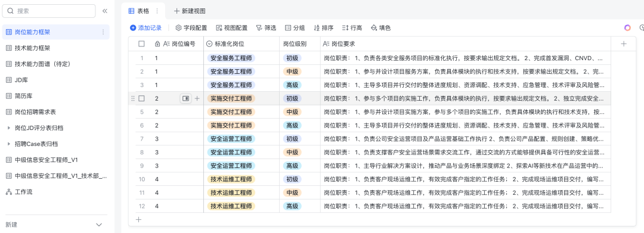
Task: Open 视图配置 settings
Action: [231, 28]
